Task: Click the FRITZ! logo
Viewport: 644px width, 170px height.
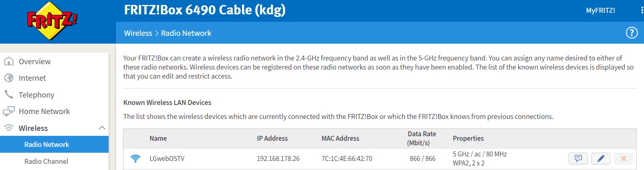Action: pyautogui.click(x=52, y=21)
